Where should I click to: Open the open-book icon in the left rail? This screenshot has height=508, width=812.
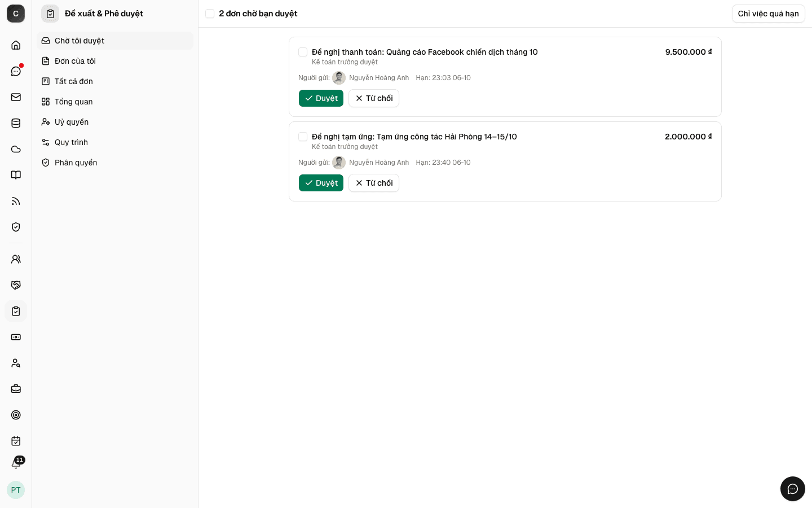(16, 175)
